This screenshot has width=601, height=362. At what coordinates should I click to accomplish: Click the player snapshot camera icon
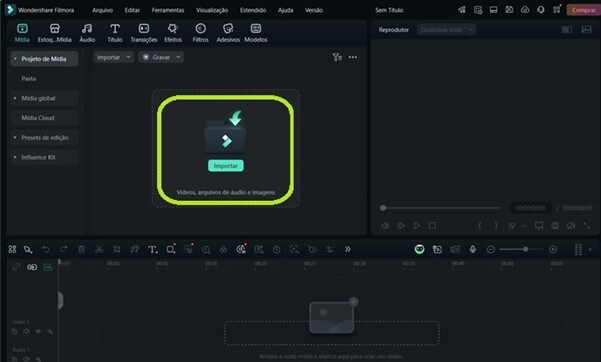click(x=555, y=225)
